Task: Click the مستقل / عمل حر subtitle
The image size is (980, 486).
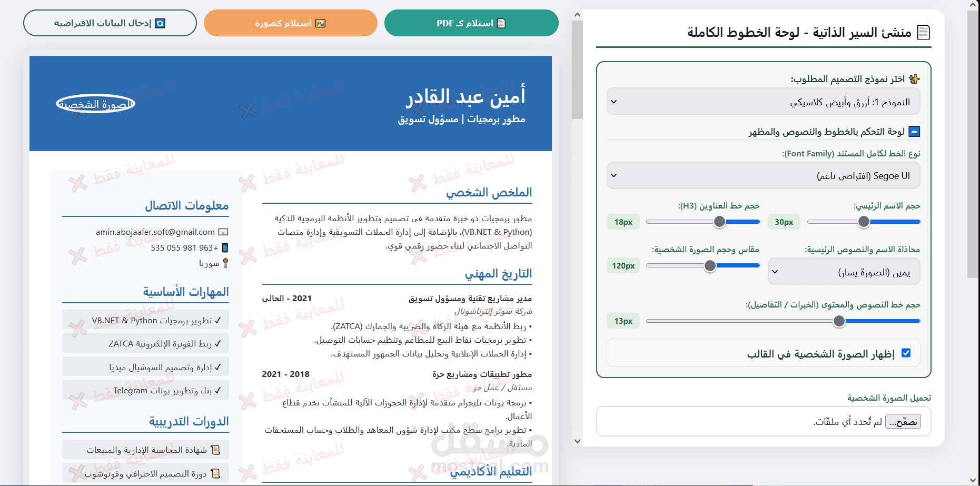Action: pyautogui.click(x=502, y=388)
